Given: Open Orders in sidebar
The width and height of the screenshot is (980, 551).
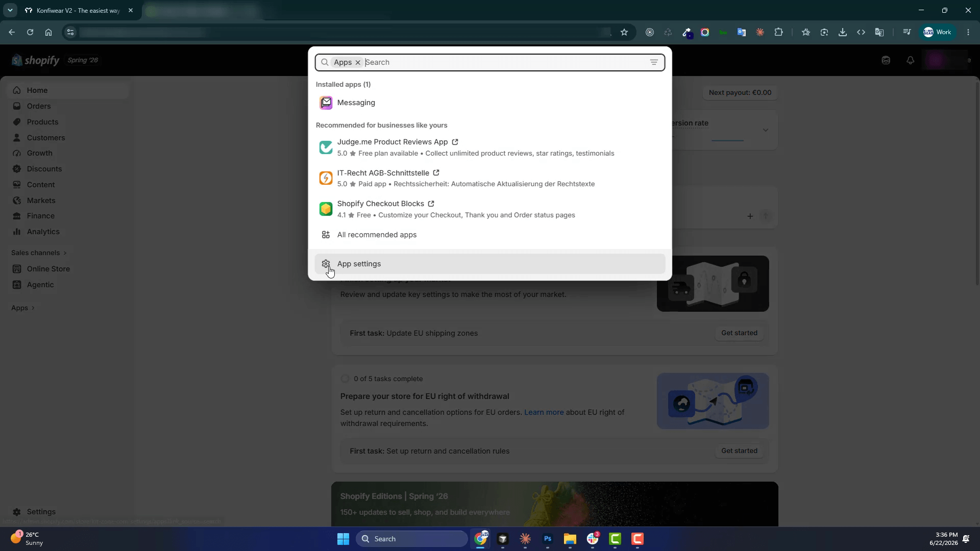Looking at the screenshot, I should [67, 106].
